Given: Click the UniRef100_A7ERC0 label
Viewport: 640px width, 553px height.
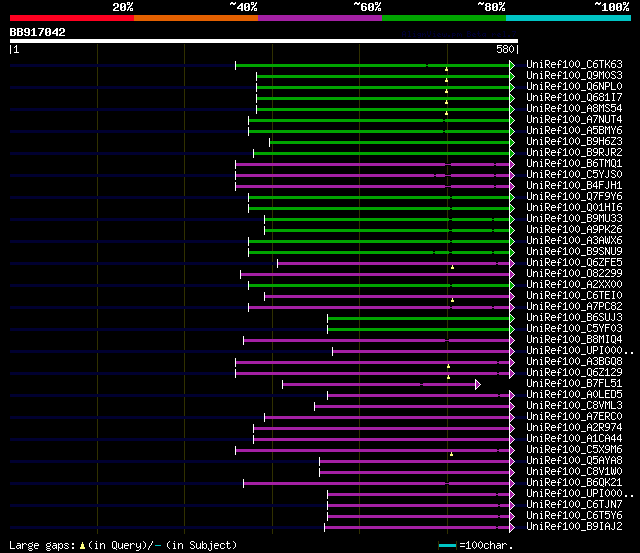Looking at the screenshot, I should click(x=574, y=417).
